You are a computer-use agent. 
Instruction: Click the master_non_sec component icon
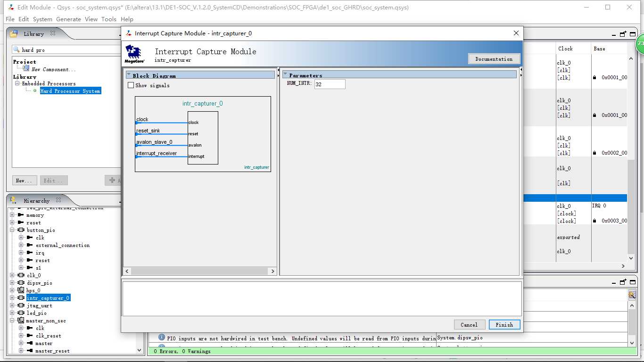pyautogui.click(x=21, y=321)
